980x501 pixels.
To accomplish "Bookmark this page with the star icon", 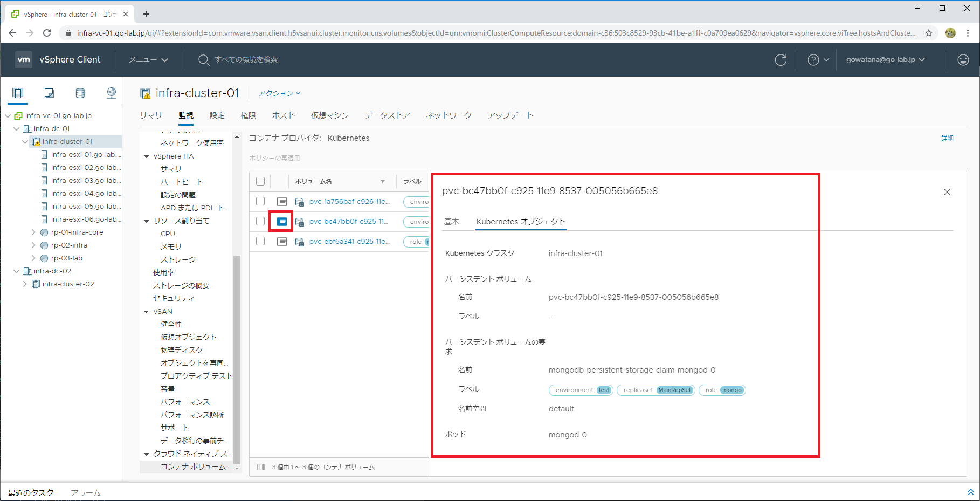I will 929,33.
